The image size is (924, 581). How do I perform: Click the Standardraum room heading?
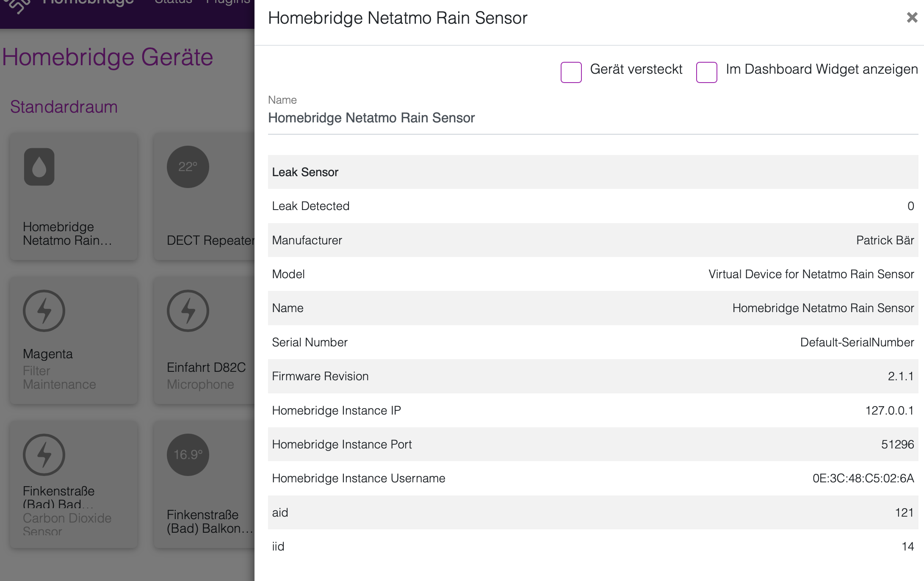point(64,107)
